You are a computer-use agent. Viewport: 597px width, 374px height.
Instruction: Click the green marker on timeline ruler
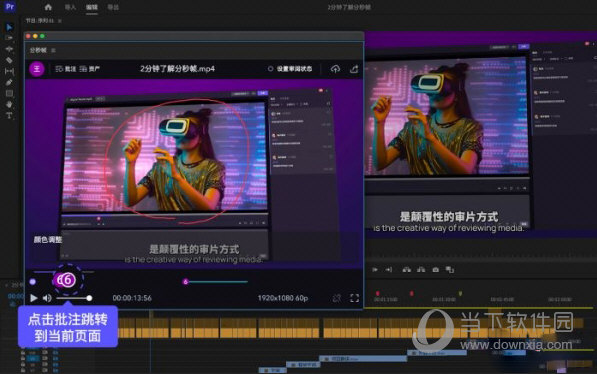(x=460, y=293)
